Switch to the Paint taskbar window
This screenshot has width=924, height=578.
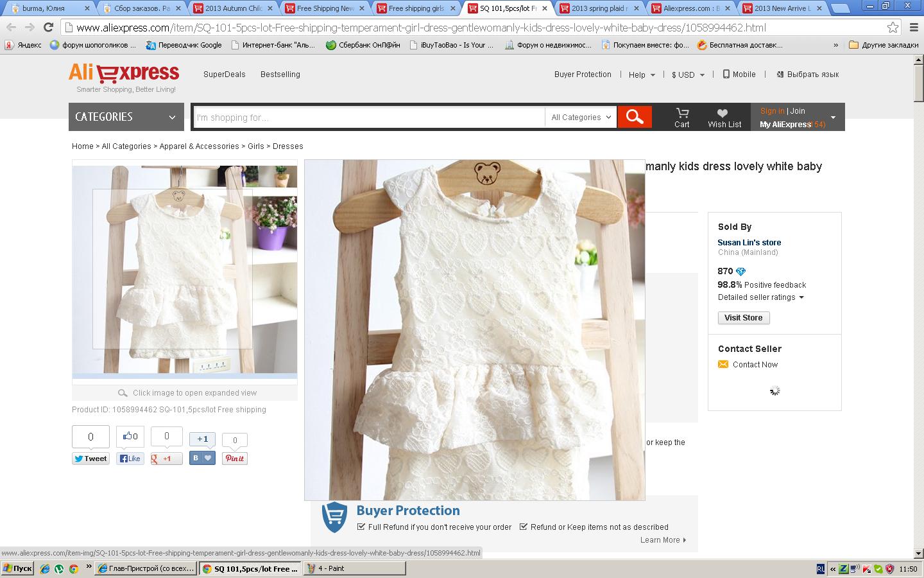355,568
